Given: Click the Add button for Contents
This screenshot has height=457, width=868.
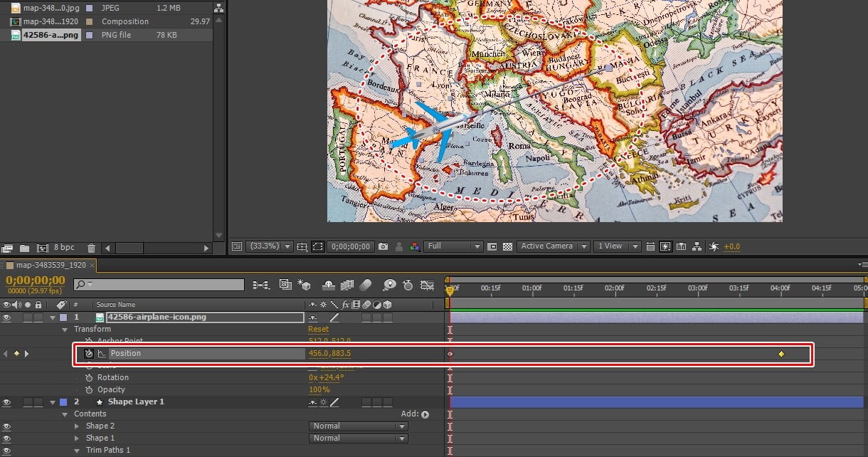Looking at the screenshot, I should point(425,414).
